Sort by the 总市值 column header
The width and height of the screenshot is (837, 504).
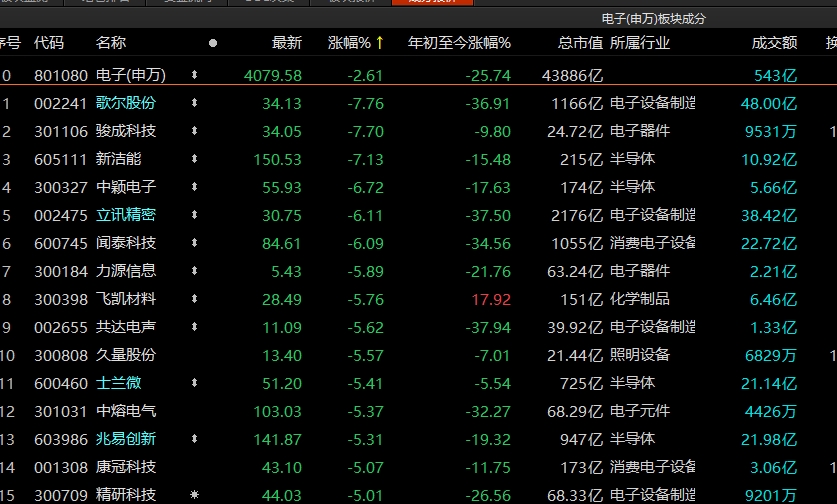pyautogui.click(x=580, y=43)
